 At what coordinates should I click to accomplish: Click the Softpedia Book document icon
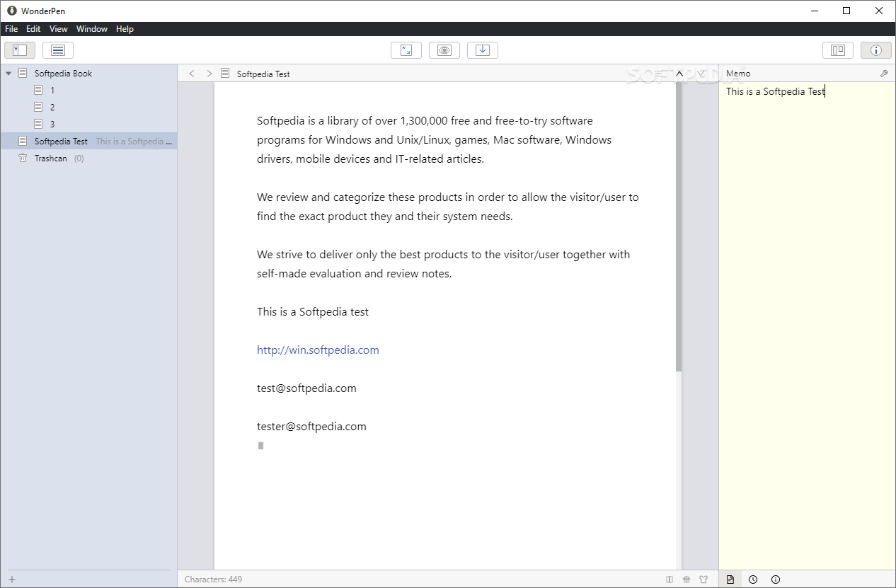23,73
